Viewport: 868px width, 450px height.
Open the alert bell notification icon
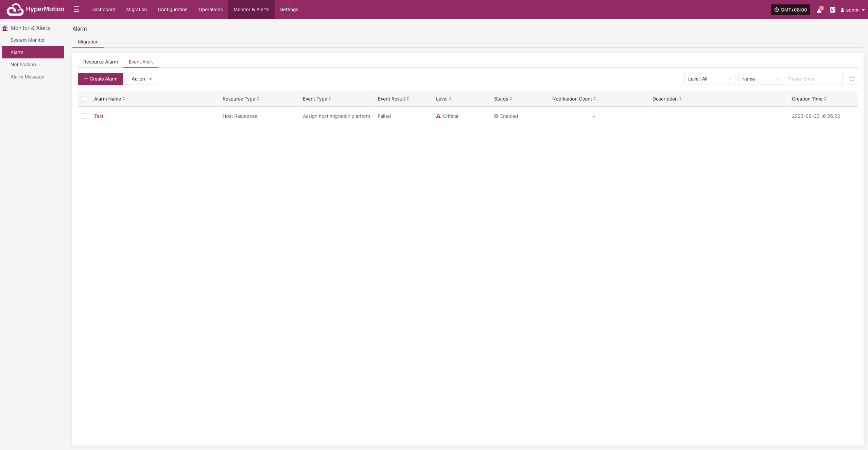coord(819,10)
